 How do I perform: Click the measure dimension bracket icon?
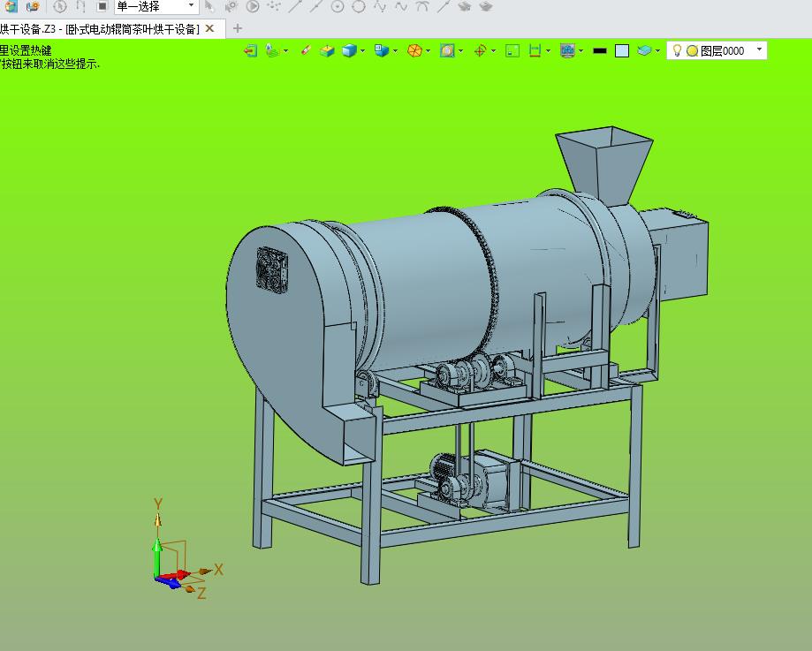535,50
